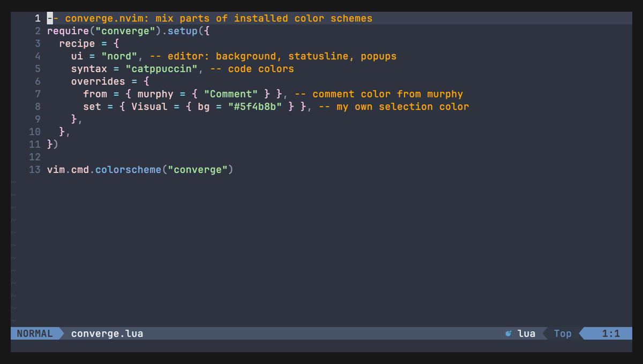Viewport: 643px width, 364px height.
Task: Place the cursor on the "catppuccin" string
Action: (162, 69)
